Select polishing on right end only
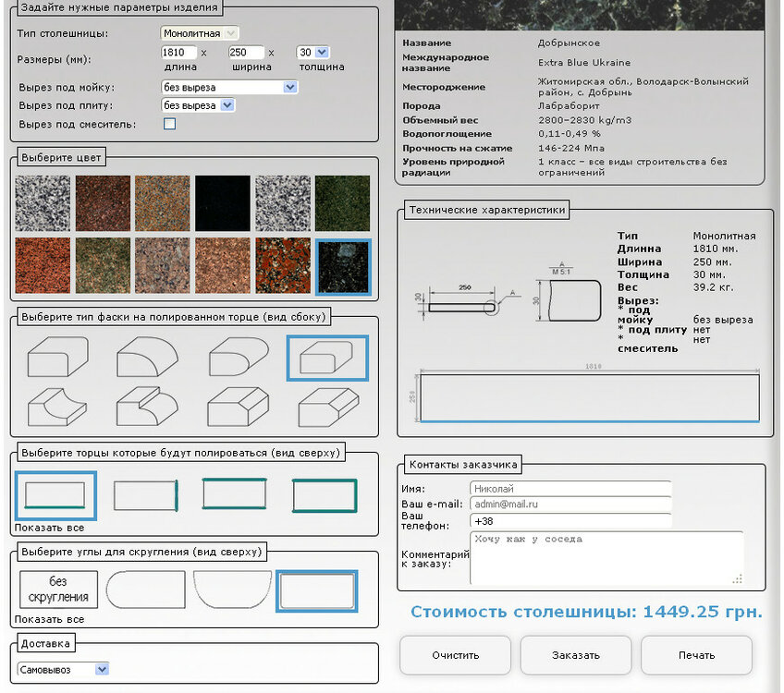Viewport: 784px width, 693px height. (145, 495)
